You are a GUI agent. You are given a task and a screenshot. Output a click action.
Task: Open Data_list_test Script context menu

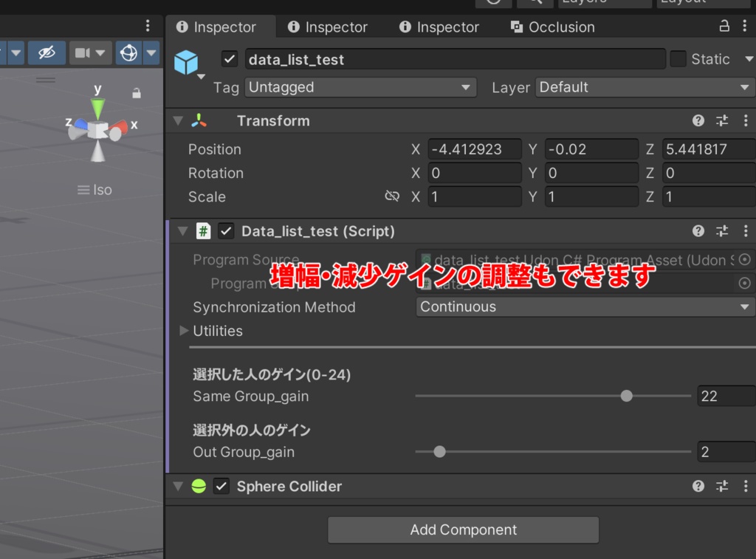(746, 231)
